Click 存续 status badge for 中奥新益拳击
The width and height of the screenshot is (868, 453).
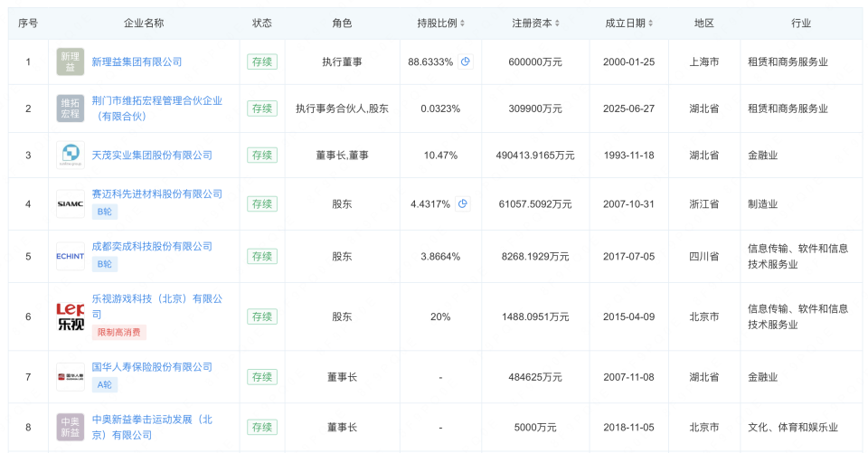pos(262,427)
